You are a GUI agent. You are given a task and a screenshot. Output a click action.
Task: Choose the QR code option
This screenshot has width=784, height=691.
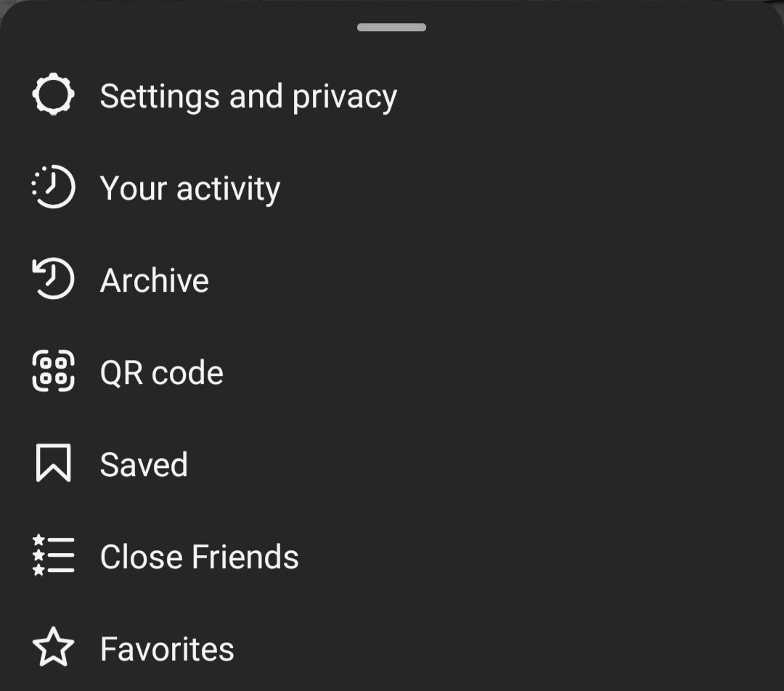[x=161, y=373]
